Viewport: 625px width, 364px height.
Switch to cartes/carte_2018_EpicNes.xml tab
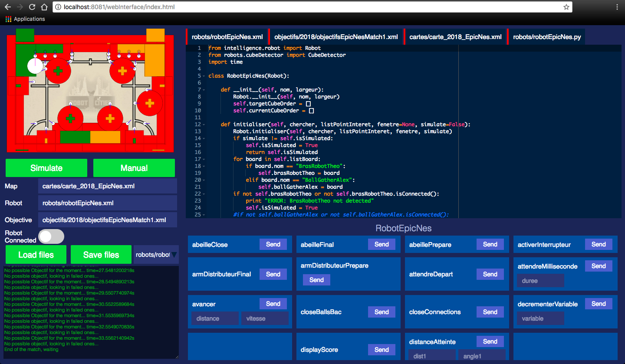coord(455,37)
